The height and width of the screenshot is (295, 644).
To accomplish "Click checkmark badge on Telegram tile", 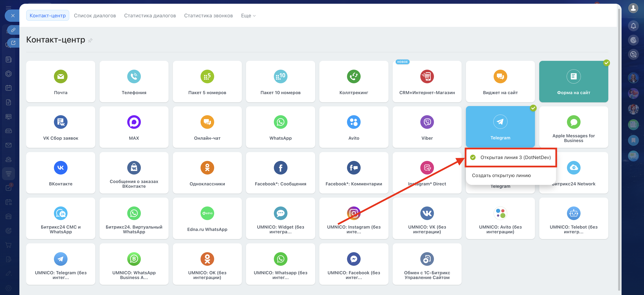I will (x=533, y=108).
